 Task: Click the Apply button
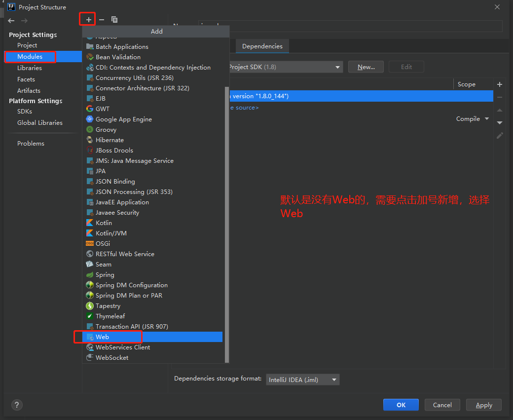[x=483, y=405]
